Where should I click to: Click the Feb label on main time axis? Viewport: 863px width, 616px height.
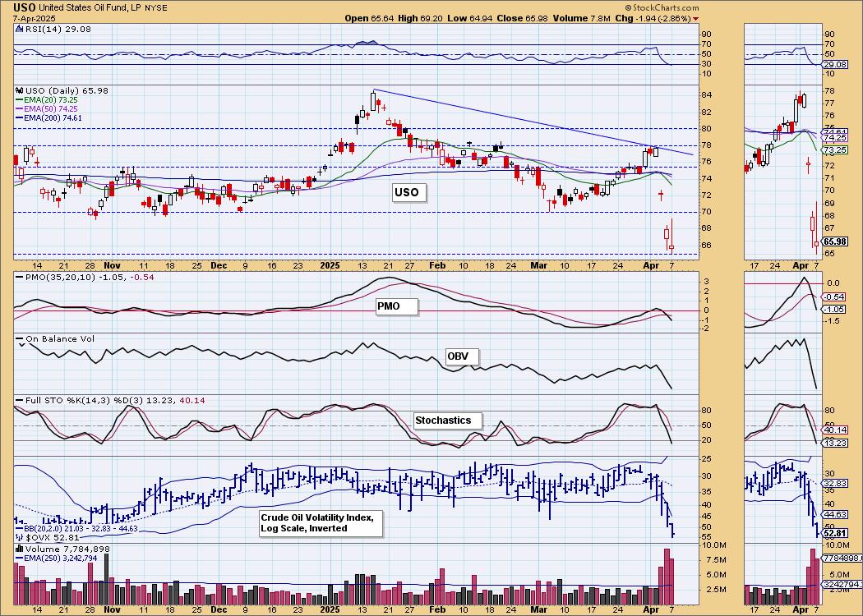(437, 265)
